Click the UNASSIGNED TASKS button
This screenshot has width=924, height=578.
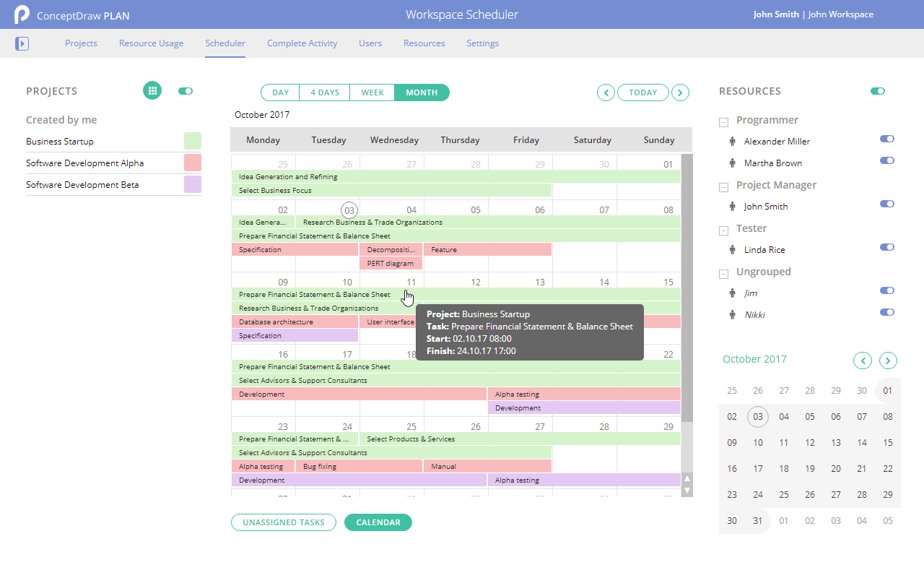coord(283,522)
